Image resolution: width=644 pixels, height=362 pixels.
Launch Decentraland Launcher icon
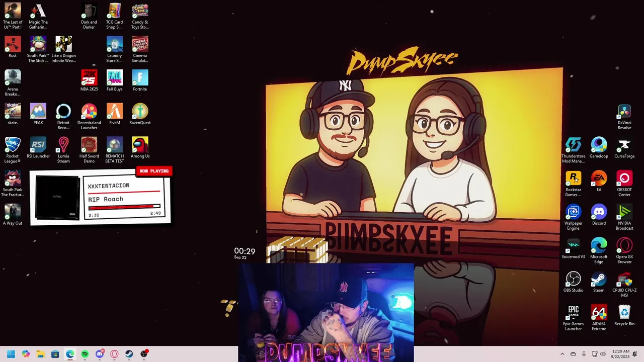coord(89,117)
